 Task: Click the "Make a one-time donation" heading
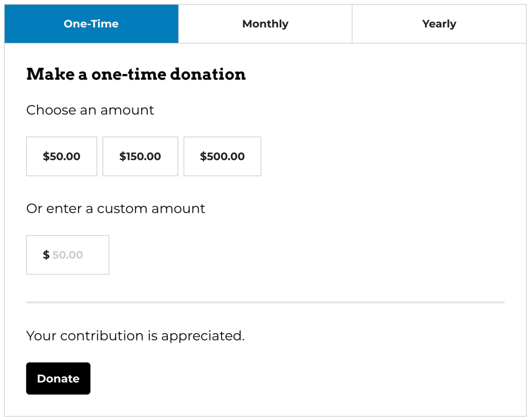click(x=136, y=74)
